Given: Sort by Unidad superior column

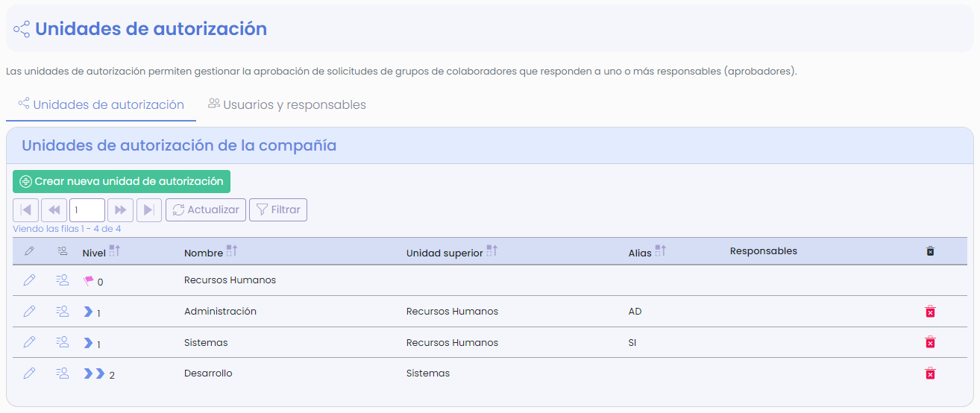Looking at the screenshot, I should pos(491,251).
